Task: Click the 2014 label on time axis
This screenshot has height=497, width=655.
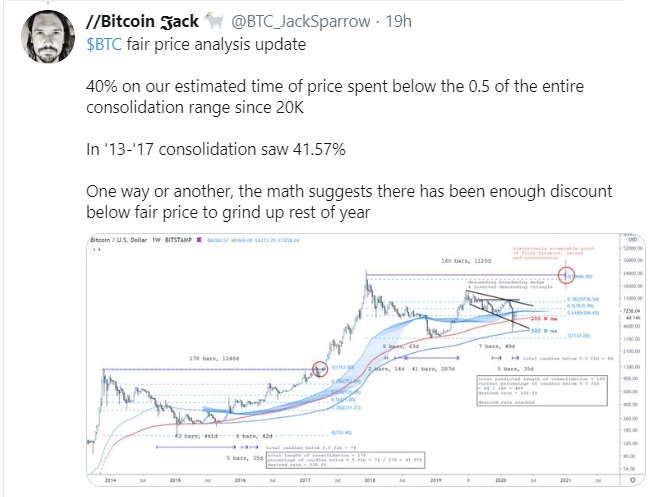Action: click(x=106, y=484)
